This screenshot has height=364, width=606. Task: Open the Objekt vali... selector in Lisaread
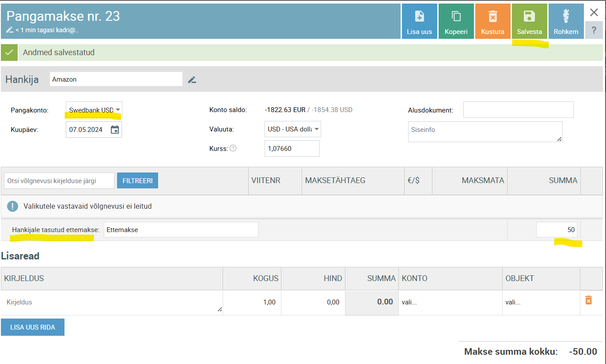(540, 303)
